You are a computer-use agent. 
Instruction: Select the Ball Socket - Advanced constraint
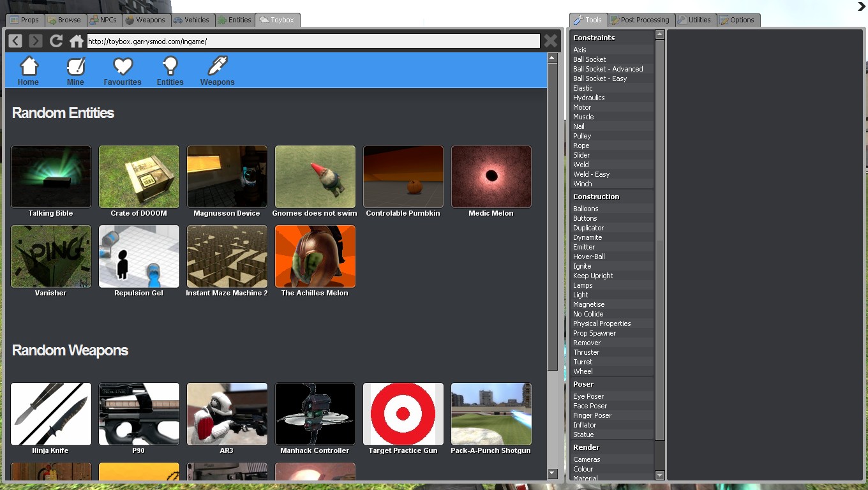click(608, 69)
